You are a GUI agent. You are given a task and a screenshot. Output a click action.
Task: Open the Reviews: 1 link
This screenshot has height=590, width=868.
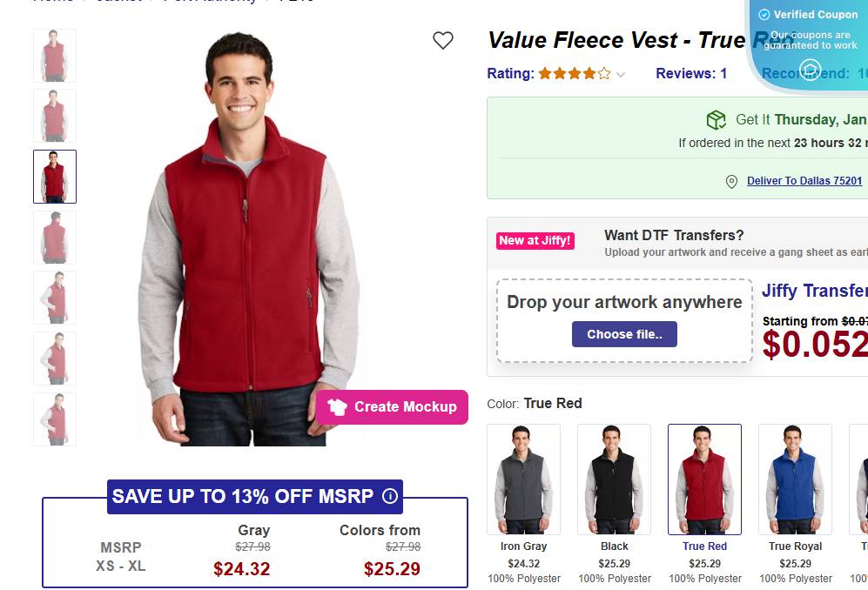click(691, 74)
